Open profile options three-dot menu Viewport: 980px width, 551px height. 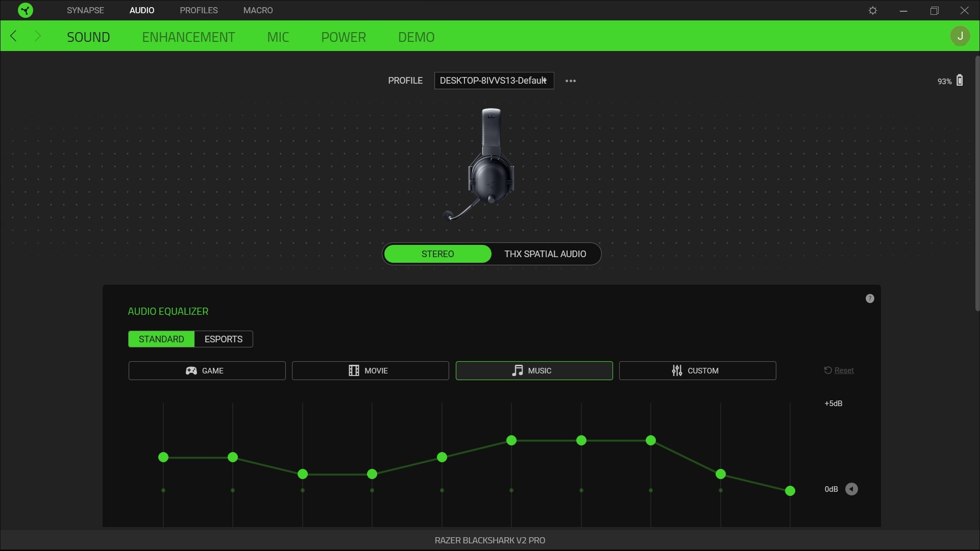[x=571, y=81]
